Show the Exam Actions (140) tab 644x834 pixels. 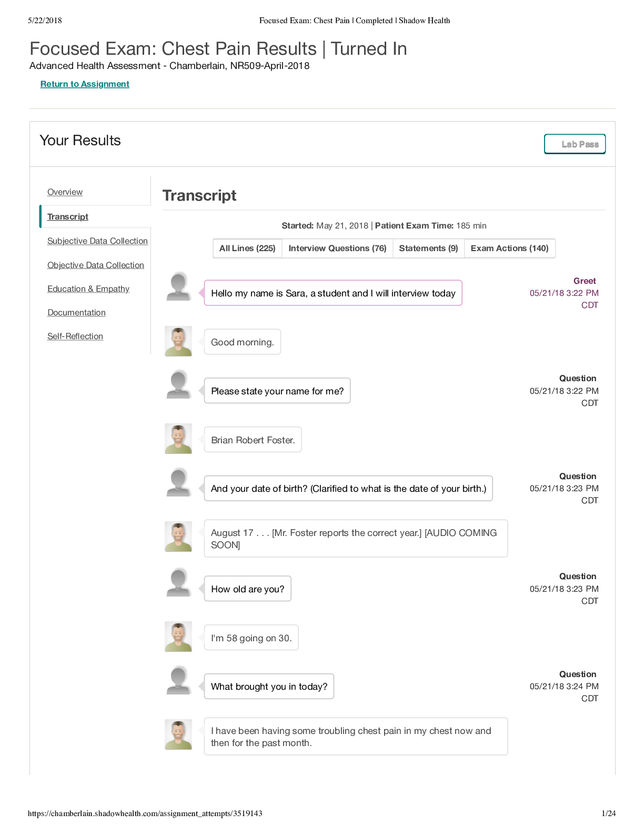click(509, 249)
